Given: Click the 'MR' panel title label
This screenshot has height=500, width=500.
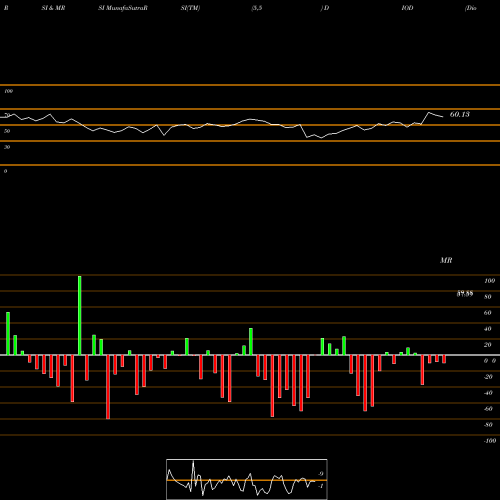Looking at the screenshot, I should click(446, 260).
